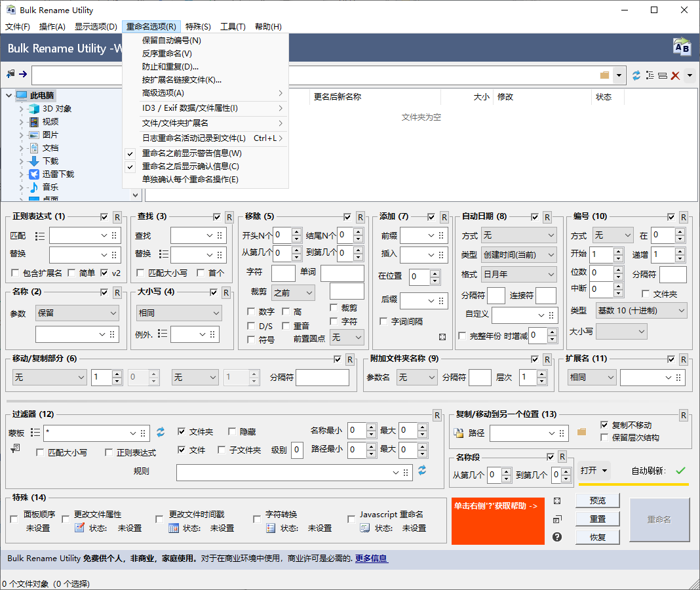Screen dimensions: 700x590
Task: Click the 预览 button
Action: click(597, 500)
